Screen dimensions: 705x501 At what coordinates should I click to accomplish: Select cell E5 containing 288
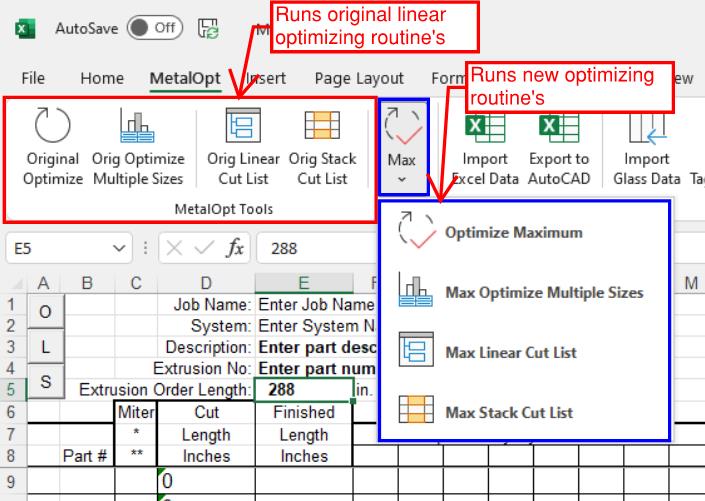(x=304, y=389)
